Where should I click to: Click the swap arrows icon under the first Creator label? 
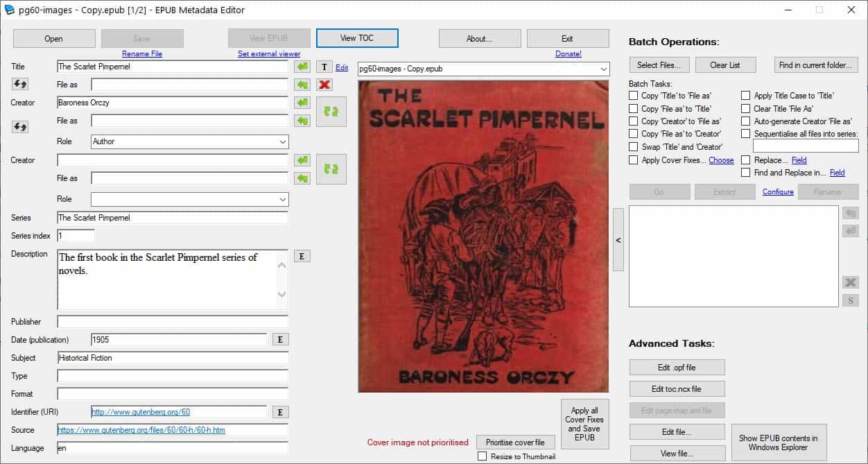(x=20, y=127)
